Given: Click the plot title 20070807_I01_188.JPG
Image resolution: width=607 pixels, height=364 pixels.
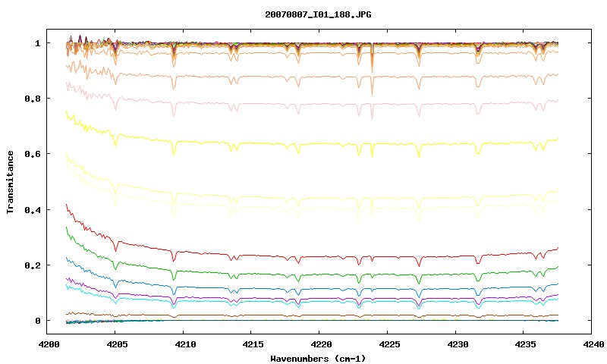Looking at the screenshot, I should point(318,14).
